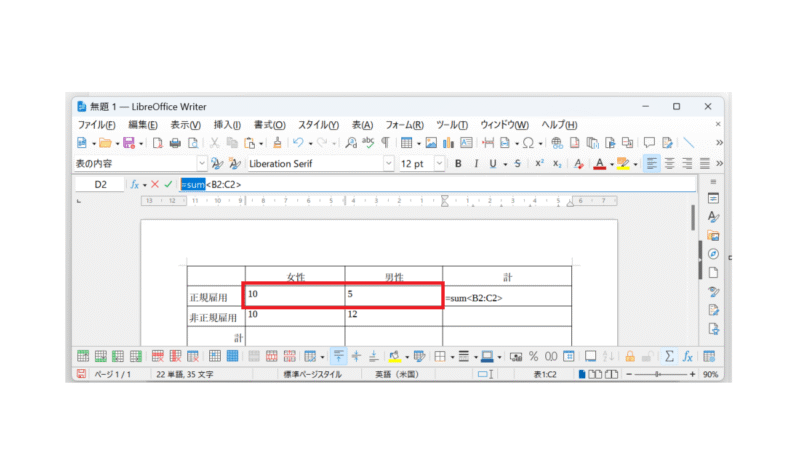Expand the fx formula list arrow
The width and height of the screenshot is (800, 450).
point(144,185)
